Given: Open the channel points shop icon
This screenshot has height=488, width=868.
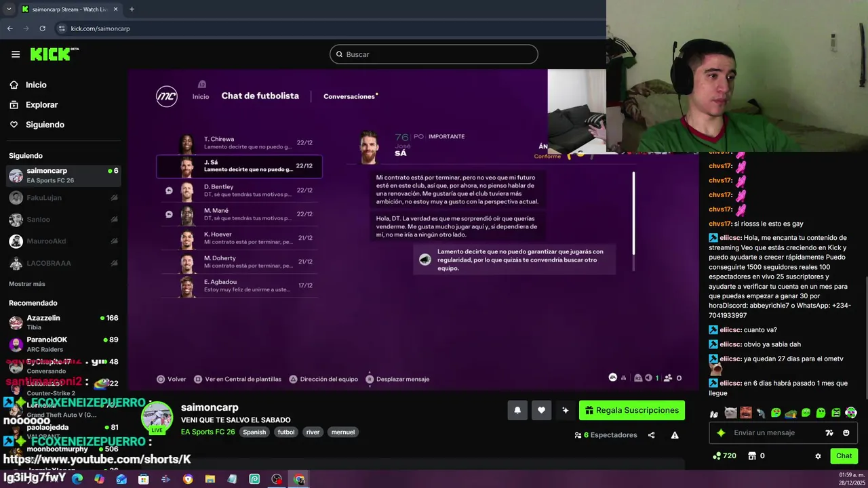Looking at the screenshot, I should click(751, 455).
